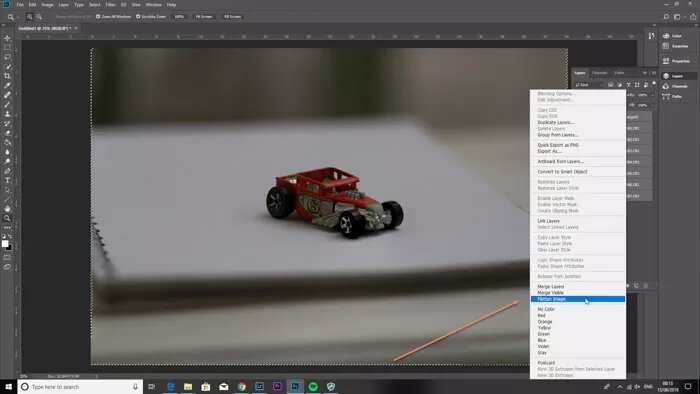Image resolution: width=700 pixels, height=394 pixels.
Task: Open the Filter menu in menu bar
Action: (x=110, y=4)
